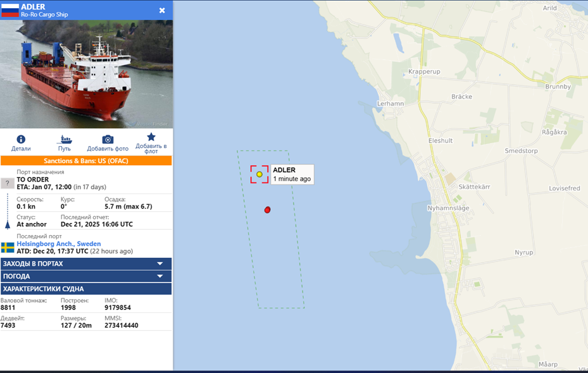Add vessel to fleet via star icon
Screen dimensions: 588x373
coord(151,137)
